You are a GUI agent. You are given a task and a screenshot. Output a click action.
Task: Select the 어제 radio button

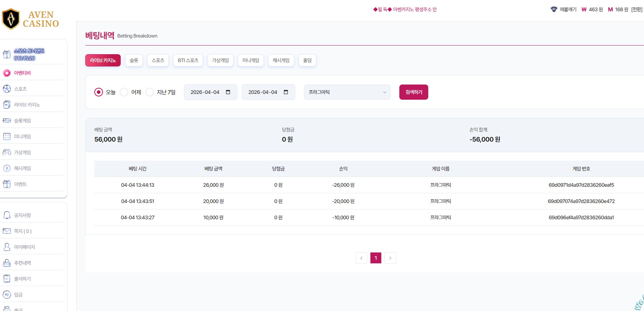pos(124,92)
